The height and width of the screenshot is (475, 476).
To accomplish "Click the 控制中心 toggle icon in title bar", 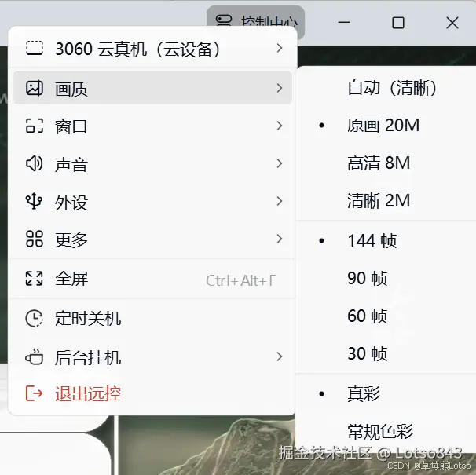I will pos(224,20).
